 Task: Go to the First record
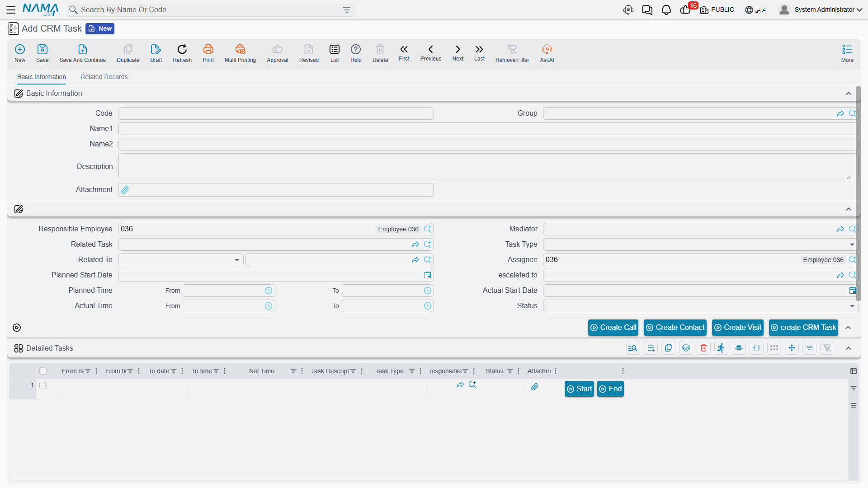tap(404, 52)
